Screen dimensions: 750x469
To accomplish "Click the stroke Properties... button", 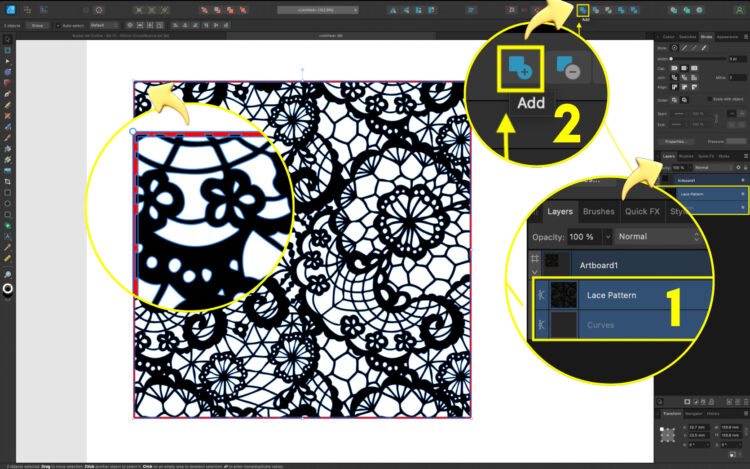I will pyautogui.click(x=678, y=141).
